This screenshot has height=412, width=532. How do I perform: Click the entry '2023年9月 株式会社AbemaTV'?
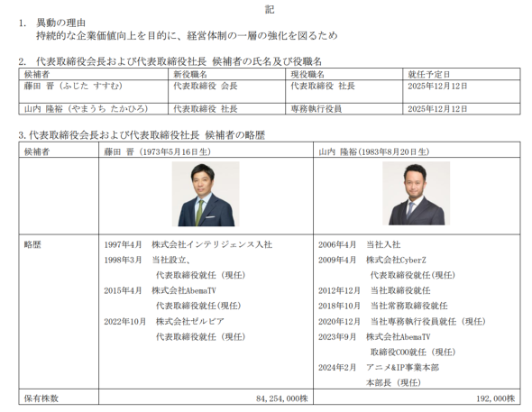(x=374, y=336)
